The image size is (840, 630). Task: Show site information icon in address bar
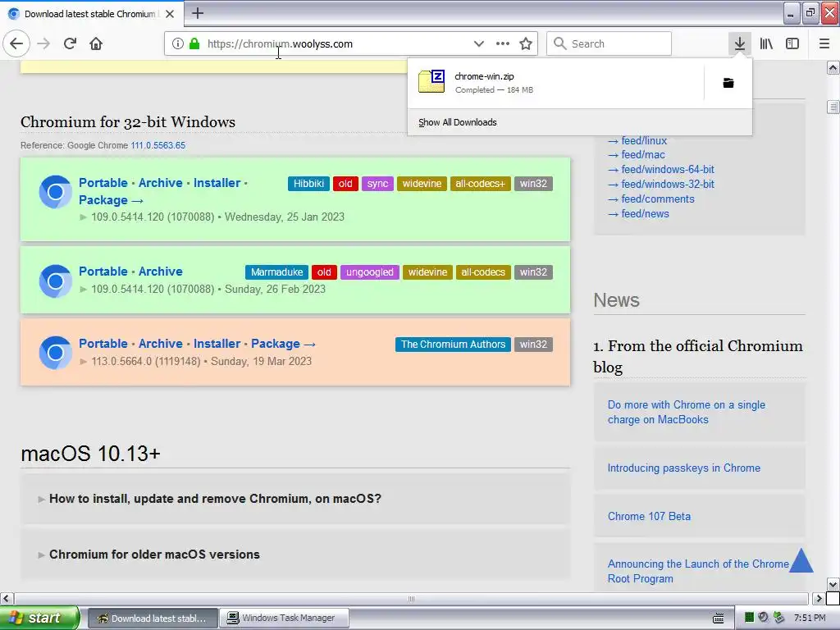pos(178,43)
